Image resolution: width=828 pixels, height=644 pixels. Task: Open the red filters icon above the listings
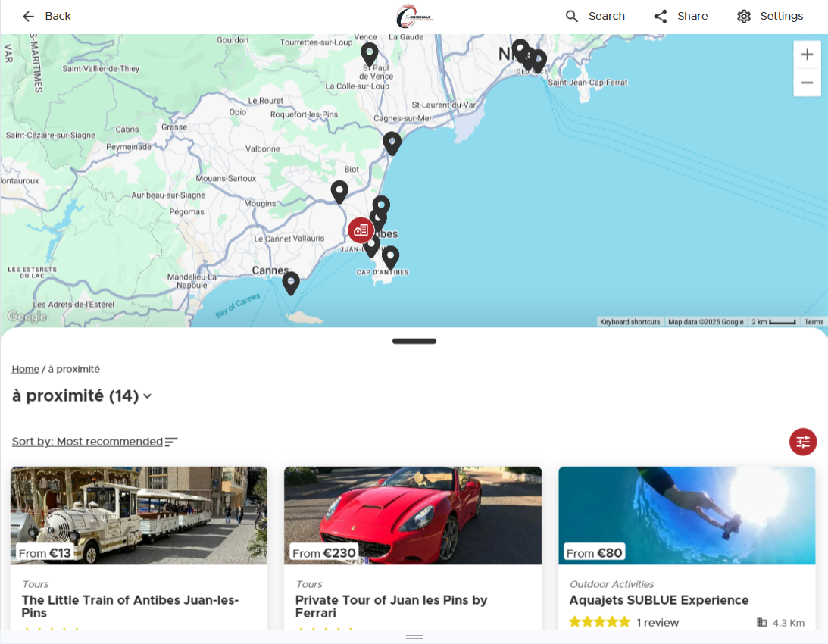pos(803,442)
